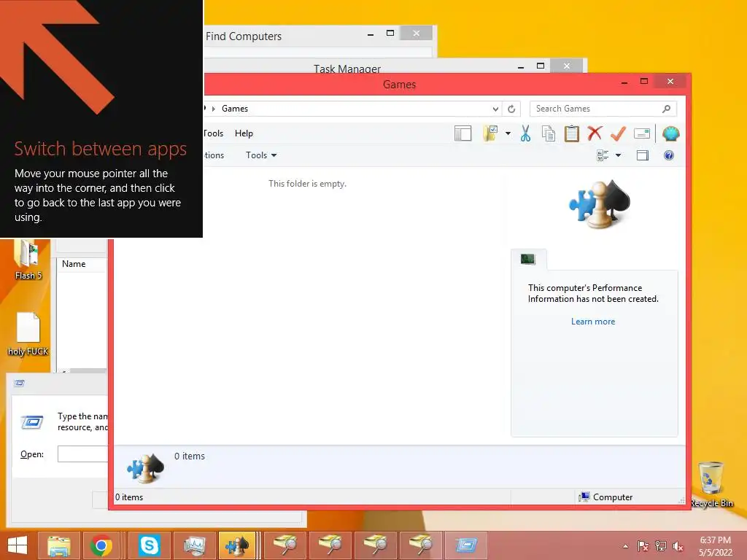This screenshot has width=747, height=560.
Task: Switch to the Run dialog taskbar button
Action: [x=466, y=545]
